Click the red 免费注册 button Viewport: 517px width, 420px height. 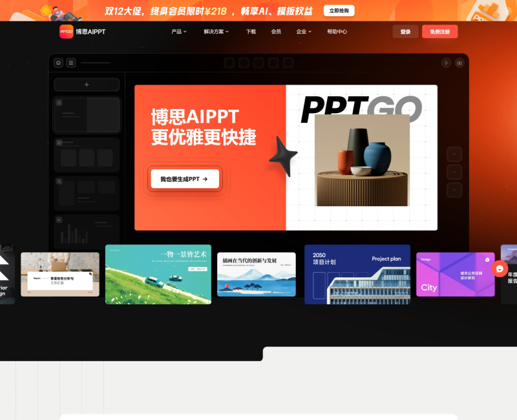439,31
